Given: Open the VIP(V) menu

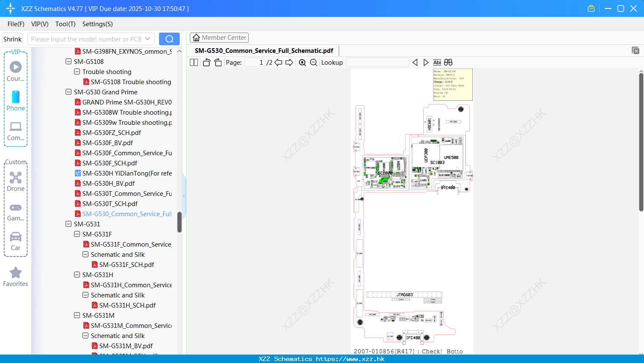Looking at the screenshot, I should point(40,24).
